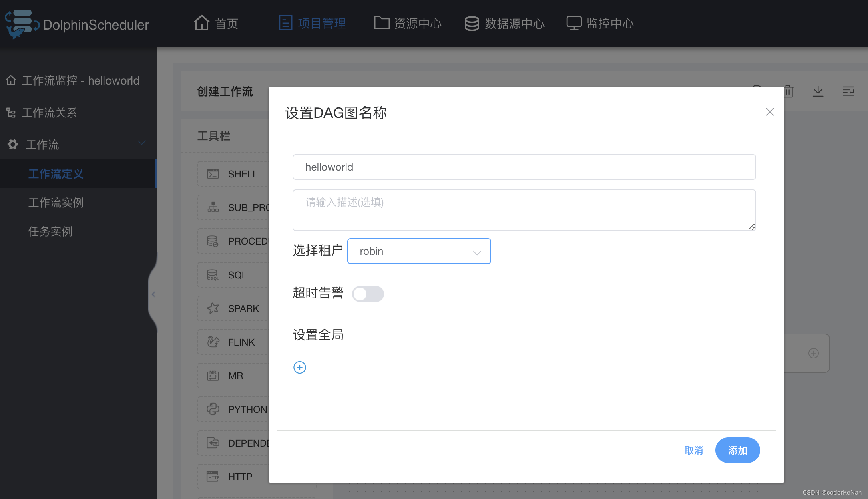This screenshot has width=868, height=499.
Task: Open 资源中心 resource center tab
Action: pyautogui.click(x=408, y=23)
